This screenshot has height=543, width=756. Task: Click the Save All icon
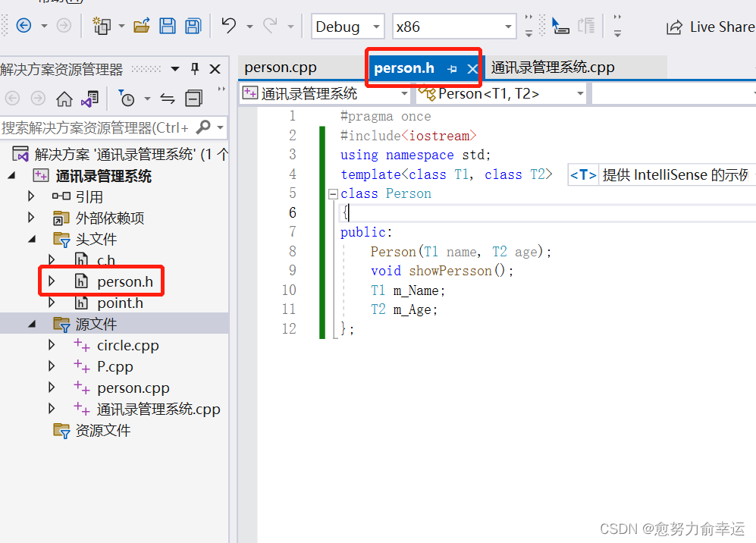click(193, 26)
